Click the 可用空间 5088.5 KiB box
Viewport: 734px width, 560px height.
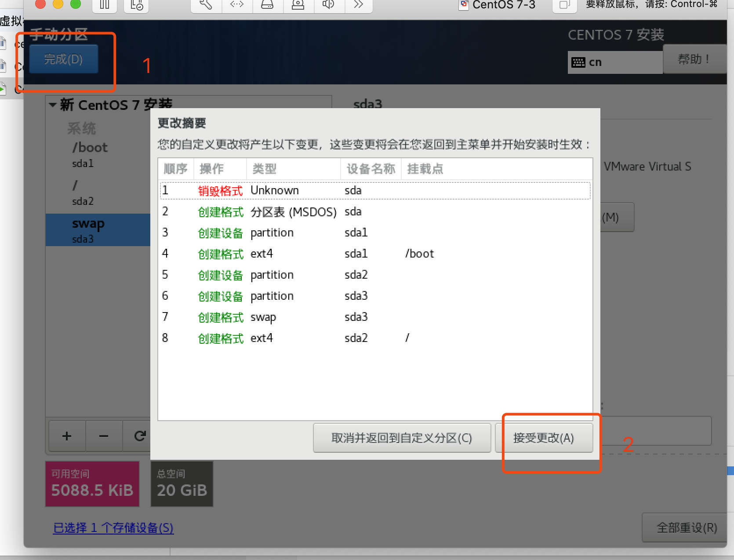pos(92,484)
